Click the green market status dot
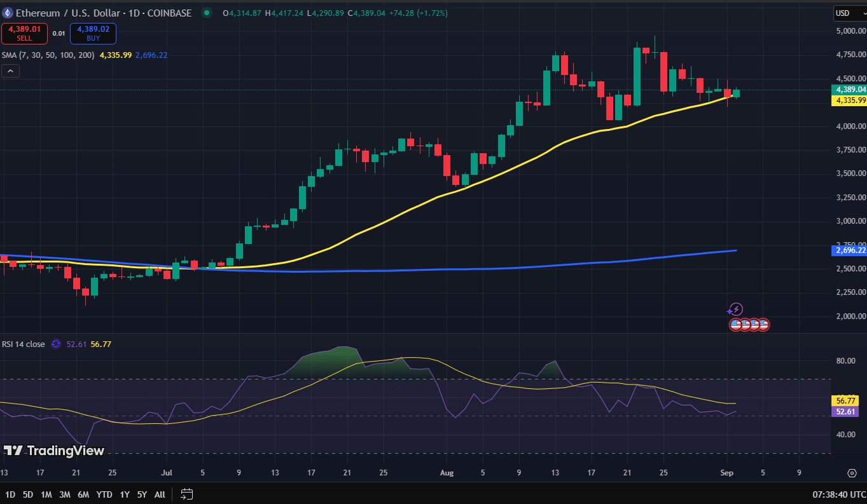The width and height of the screenshot is (867, 504). pyautogui.click(x=207, y=13)
